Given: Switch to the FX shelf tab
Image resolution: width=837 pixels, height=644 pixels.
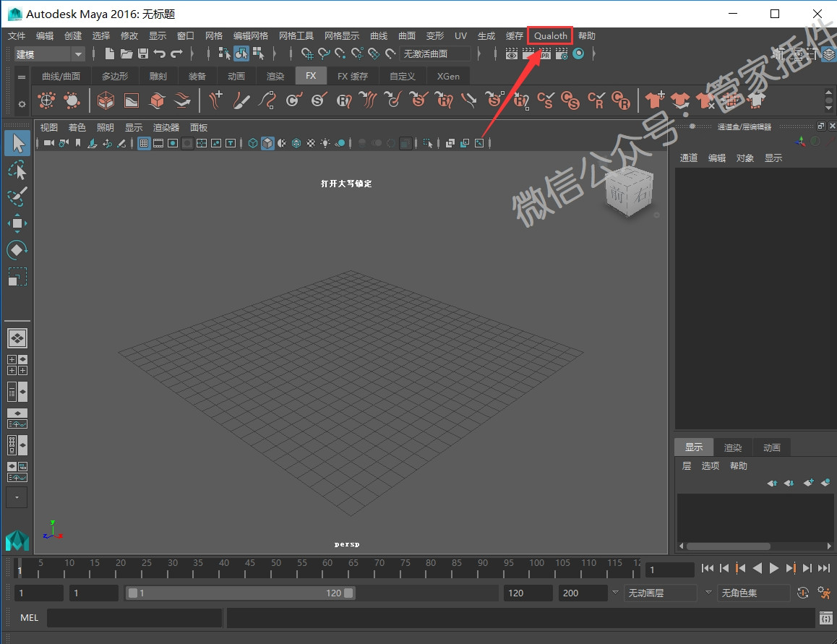Looking at the screenshot, I should (311, 76).
